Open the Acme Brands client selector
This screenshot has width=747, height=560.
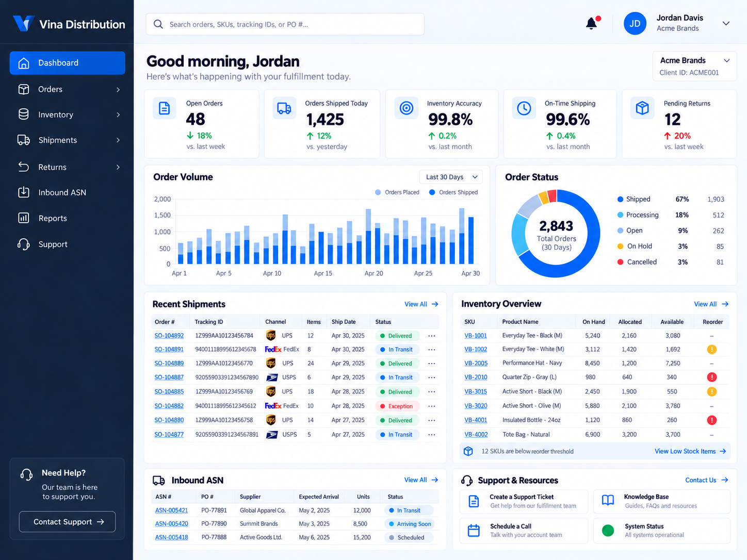click(694, 65)
